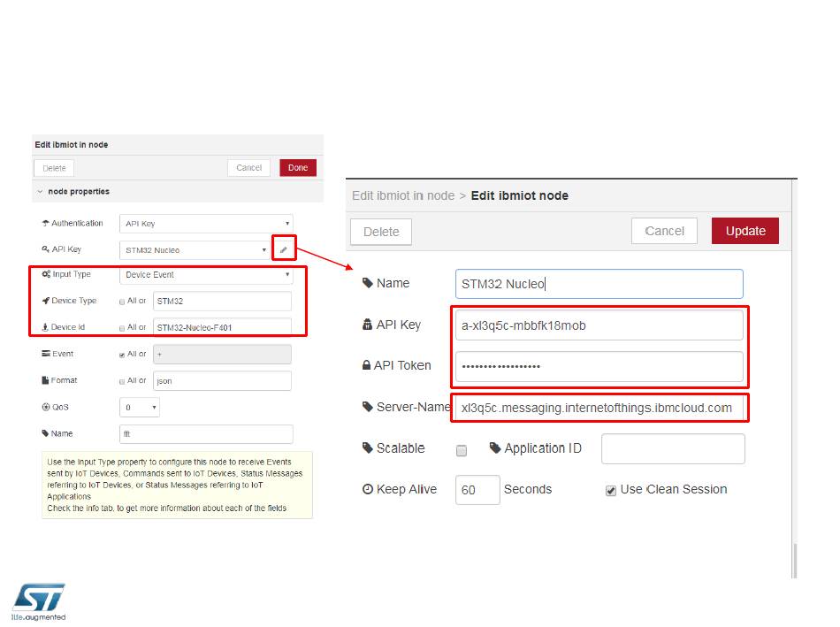Click the Done button in Edit ibmiot in node
The width and height of the screenshot is (840, 627).
click(298, 168)
